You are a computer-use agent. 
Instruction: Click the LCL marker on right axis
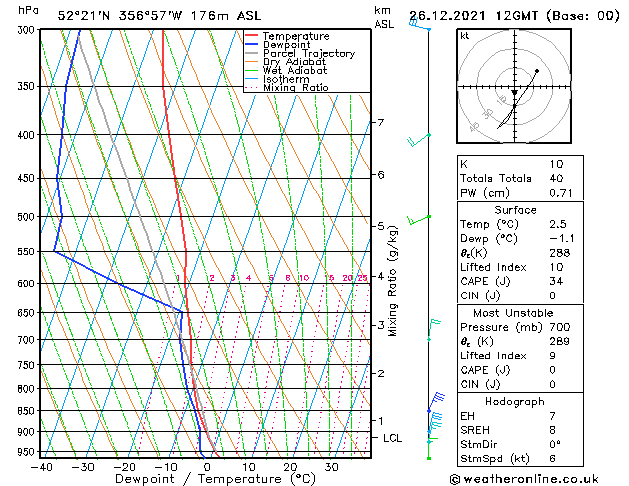pyautogui.click(x=392, y=438)
